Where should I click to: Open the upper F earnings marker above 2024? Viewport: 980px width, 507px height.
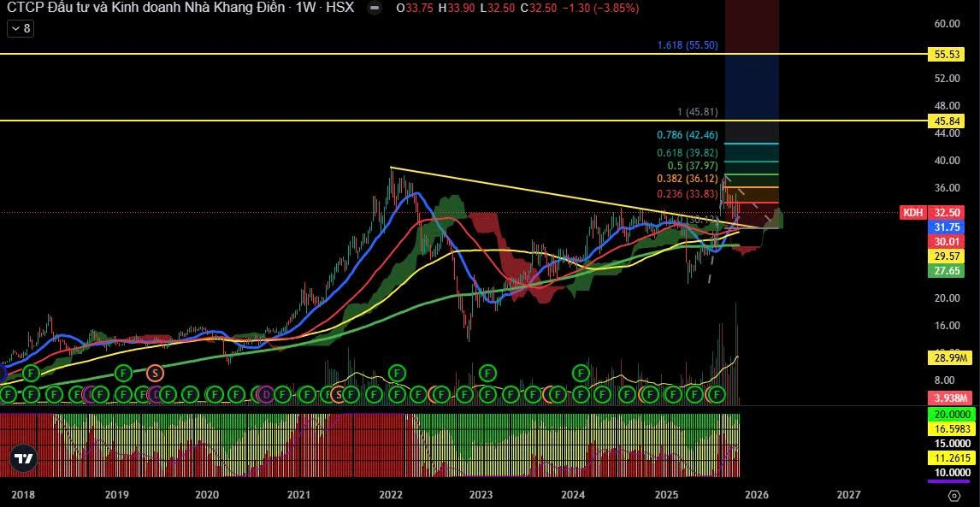coord(582,374)
